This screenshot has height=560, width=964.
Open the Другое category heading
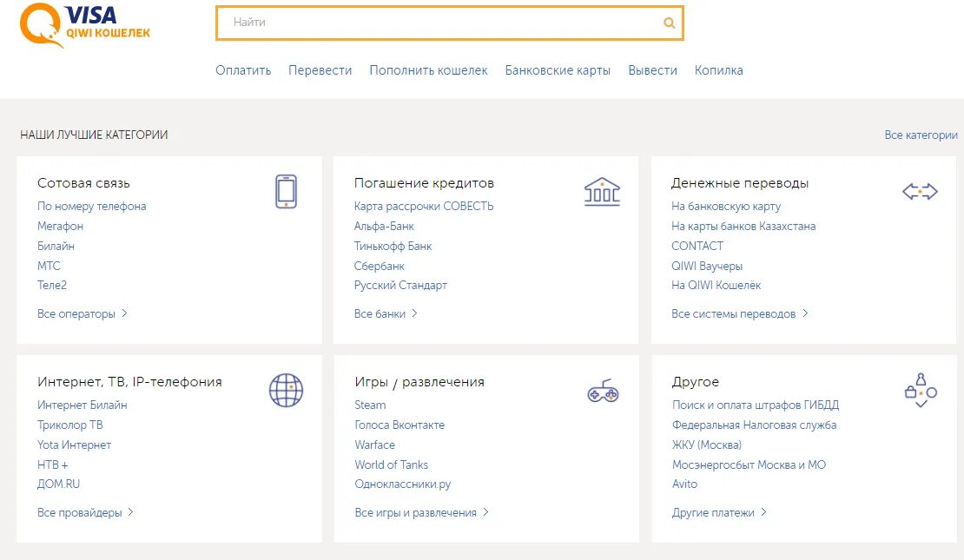(696, 382)
